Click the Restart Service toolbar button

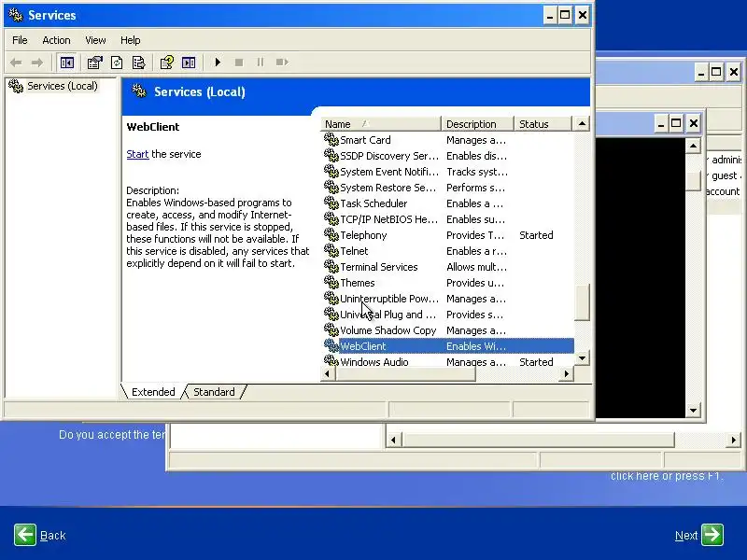[282, 63]
